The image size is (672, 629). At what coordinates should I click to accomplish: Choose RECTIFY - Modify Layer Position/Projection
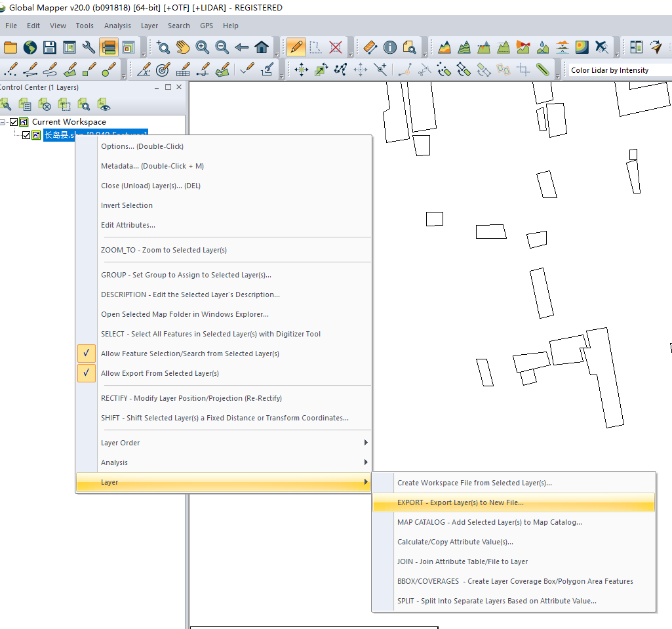click(224, 398)
